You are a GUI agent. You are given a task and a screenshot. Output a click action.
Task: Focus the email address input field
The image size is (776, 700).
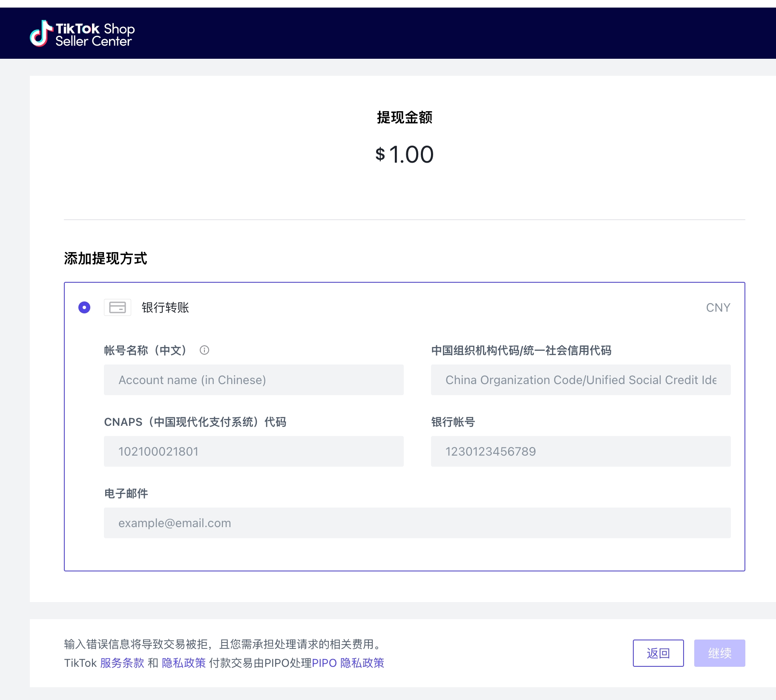coord(417,523)
